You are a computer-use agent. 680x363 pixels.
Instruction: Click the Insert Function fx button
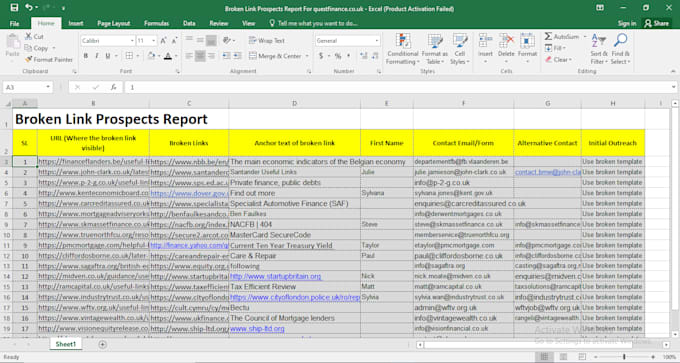[x=113, y=87]
